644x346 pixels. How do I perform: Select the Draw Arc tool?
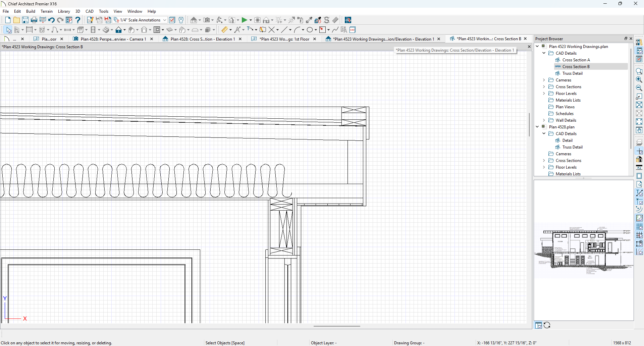coord(297,30)
